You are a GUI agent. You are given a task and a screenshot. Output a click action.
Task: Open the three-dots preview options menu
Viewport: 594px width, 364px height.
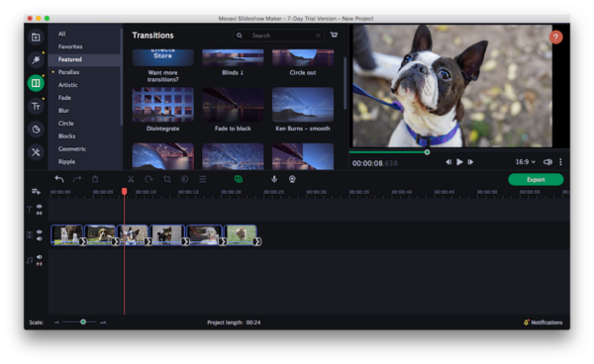560,162
